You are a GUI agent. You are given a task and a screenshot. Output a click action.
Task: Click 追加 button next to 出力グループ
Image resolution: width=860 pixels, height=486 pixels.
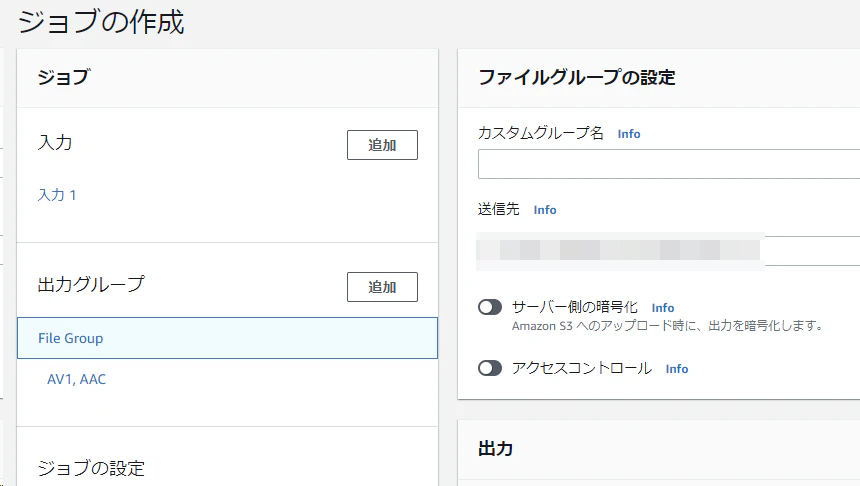tap(382, 287)
